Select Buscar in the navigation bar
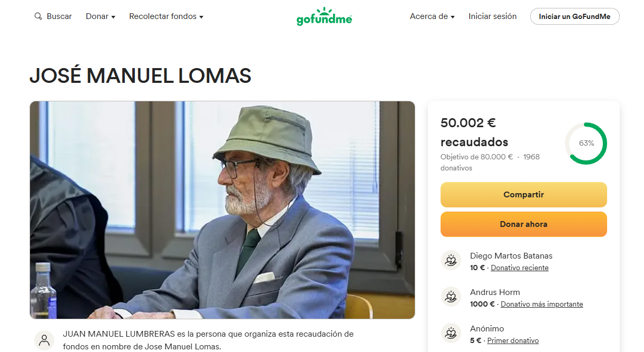The width and height of the screenshot is (644, 352). click(59, 16)
